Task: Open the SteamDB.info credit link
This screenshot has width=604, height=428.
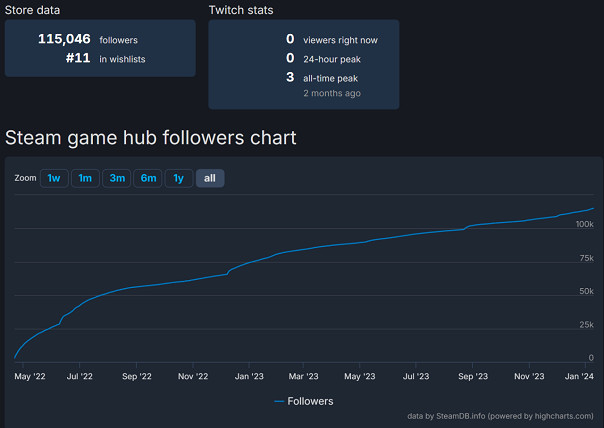Action: (x=466, y=416)
